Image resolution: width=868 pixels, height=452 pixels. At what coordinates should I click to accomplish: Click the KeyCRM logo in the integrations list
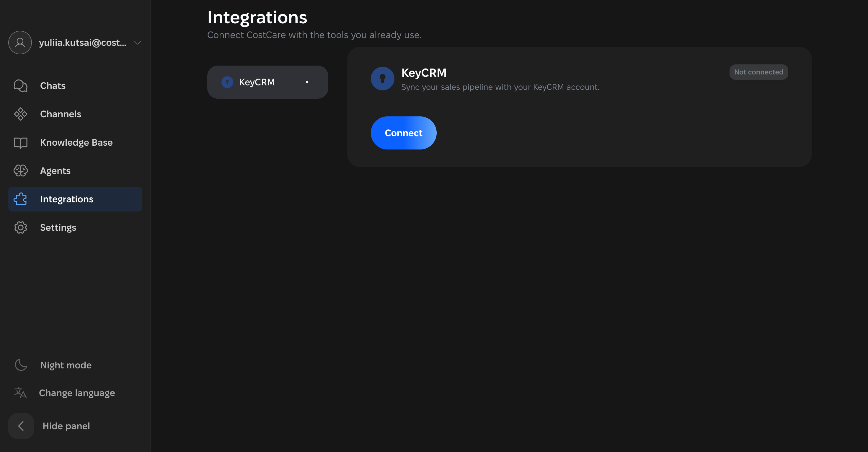coord(227,82)
